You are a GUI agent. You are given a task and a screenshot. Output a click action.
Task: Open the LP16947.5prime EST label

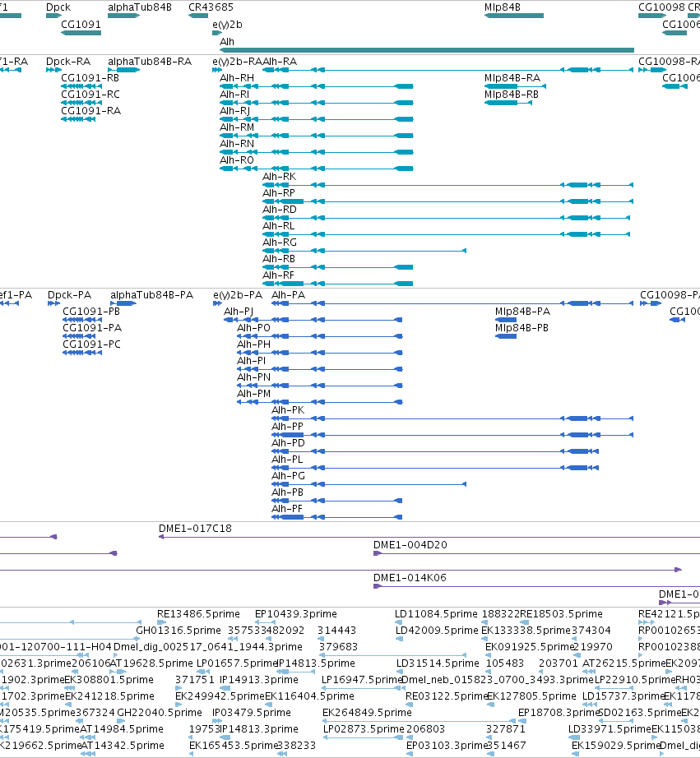click(x=362, y=680)
